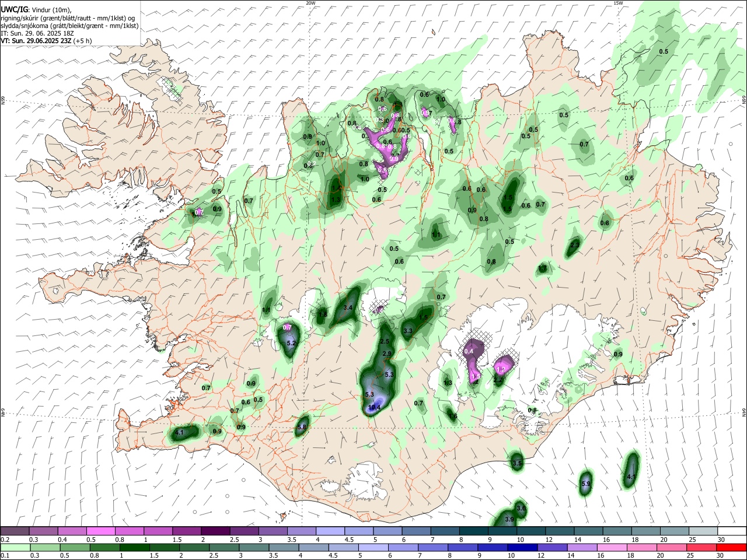Image resolution: width=747 pixels, height=560 pixels.
Task: Click the '5.2' rainfall value
Action: [292, 344]
